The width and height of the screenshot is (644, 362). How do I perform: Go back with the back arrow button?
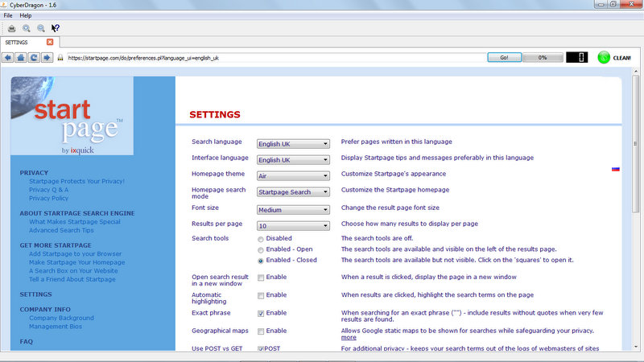(8, 57)
